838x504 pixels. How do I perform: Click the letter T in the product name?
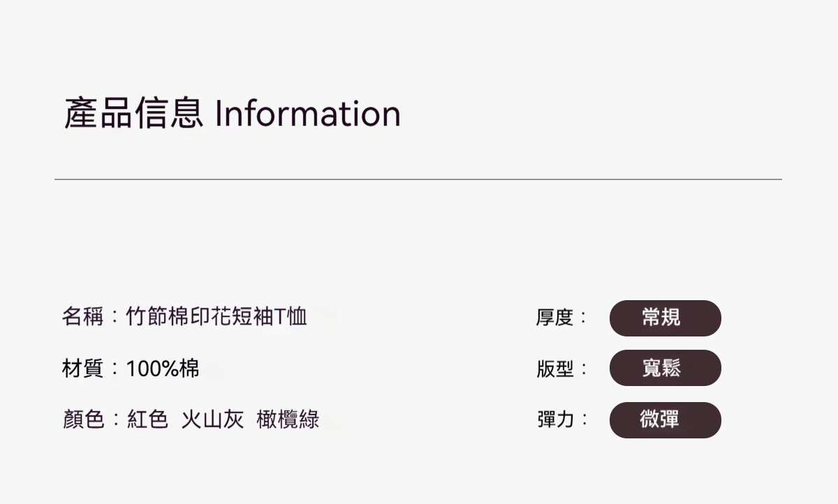281,318
